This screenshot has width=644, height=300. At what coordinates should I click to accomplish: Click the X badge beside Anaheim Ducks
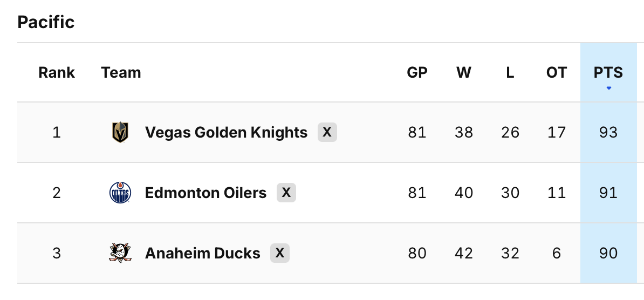(279, 253)
